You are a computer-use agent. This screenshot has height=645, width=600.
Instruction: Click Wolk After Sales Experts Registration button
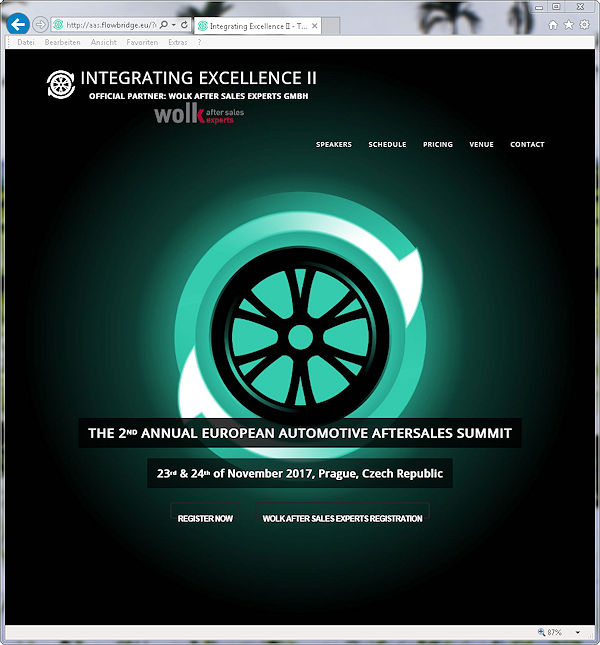(x=343, y=518)
